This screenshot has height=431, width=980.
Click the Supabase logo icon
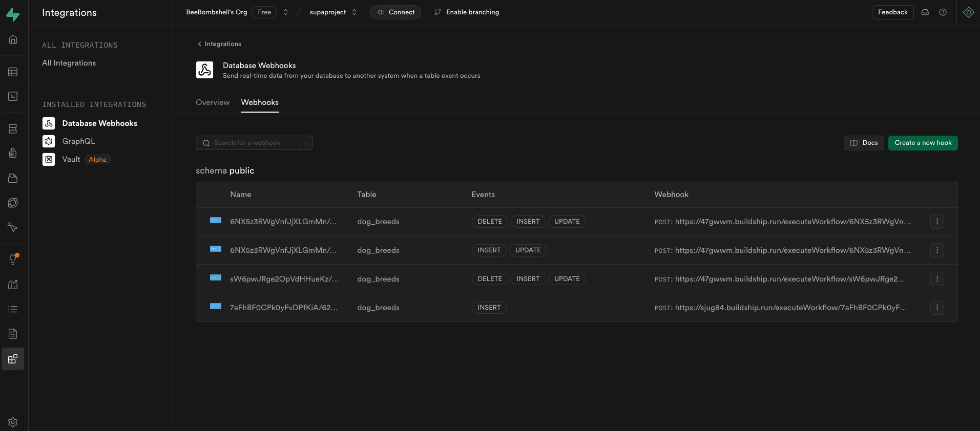coord(13,14)
